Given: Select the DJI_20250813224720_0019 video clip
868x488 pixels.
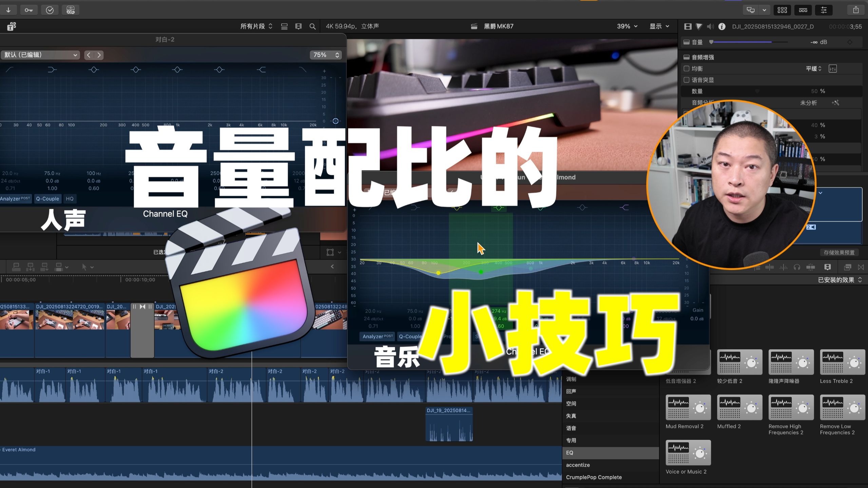Looking at the screenshot, I should pos(70,330).
